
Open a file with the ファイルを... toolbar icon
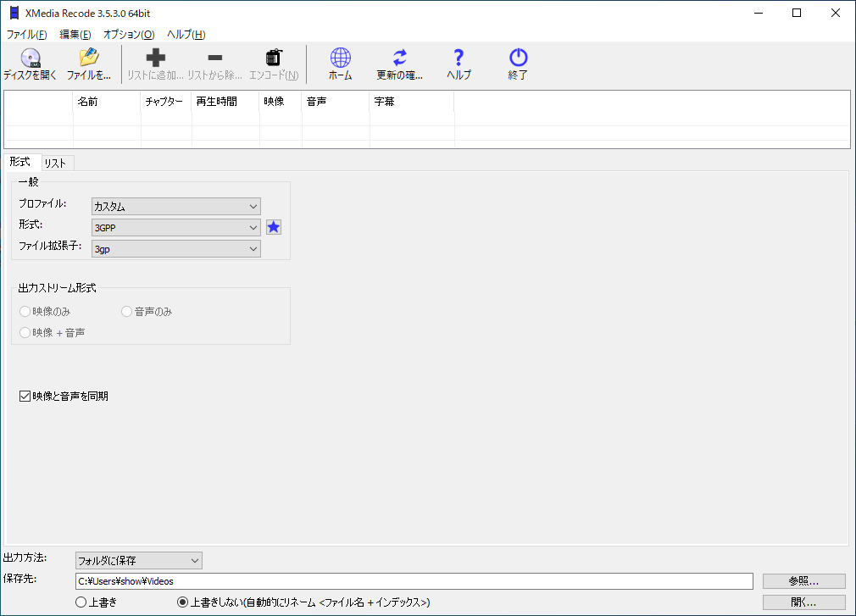[x=89, y=58]
